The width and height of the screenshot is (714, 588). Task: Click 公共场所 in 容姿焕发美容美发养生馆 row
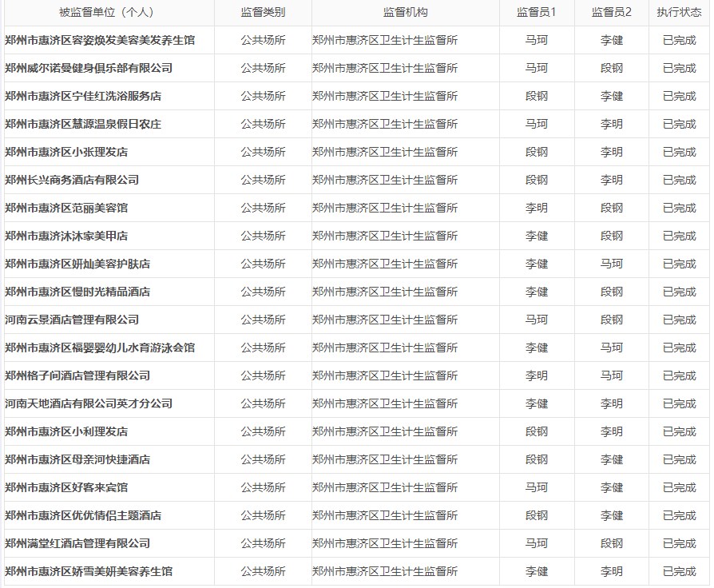tap(264, 40)
